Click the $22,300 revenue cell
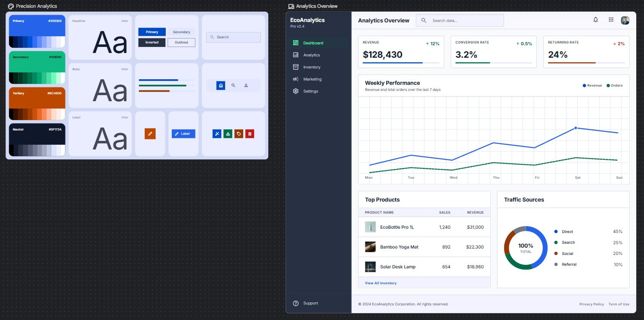Viewport: 644px width, 320px height. coord(475,247)
